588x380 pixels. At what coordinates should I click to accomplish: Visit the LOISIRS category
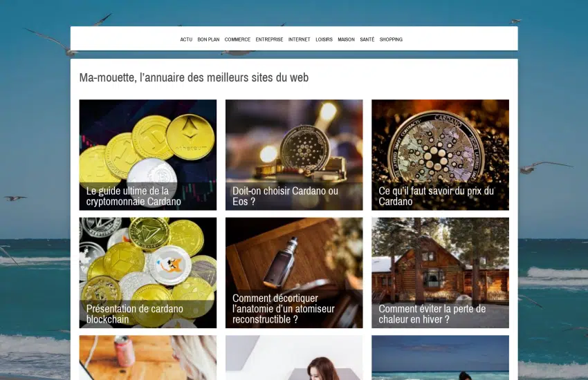coord(324,39)
